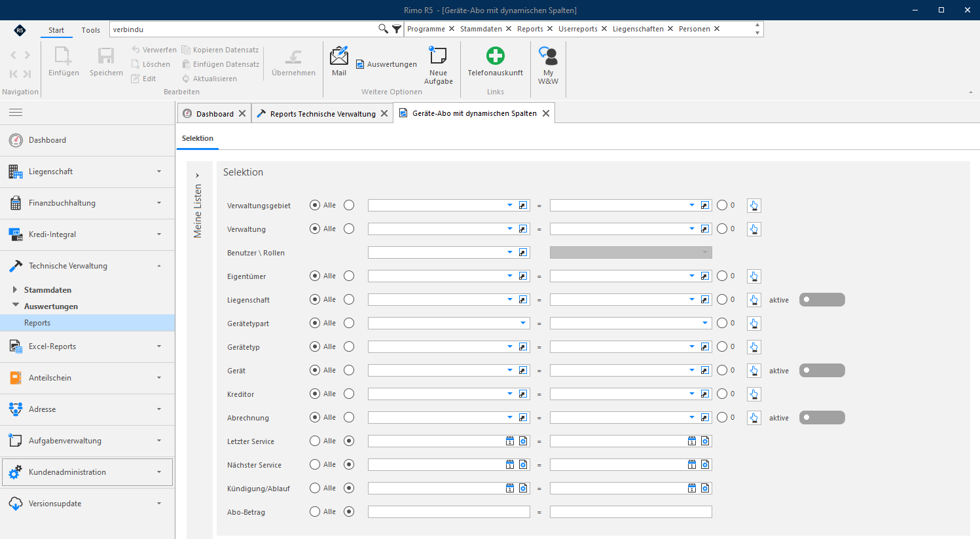980x539 pixels.
Task: Open Reports under Auswertungen in sidebar
Action: [88, 323]
